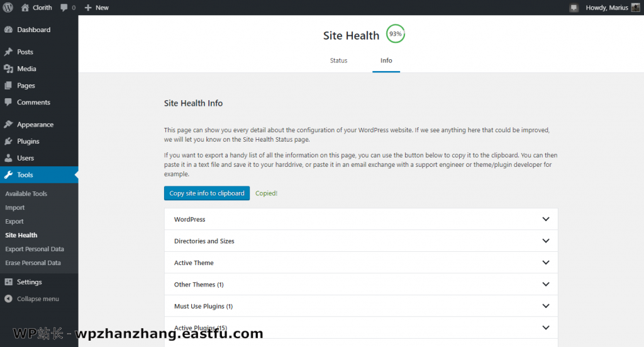The height and width of the screenshot is (347, 644).
Task: Click the Collapse menu arrow icon
Action: (x=8, y=299)
